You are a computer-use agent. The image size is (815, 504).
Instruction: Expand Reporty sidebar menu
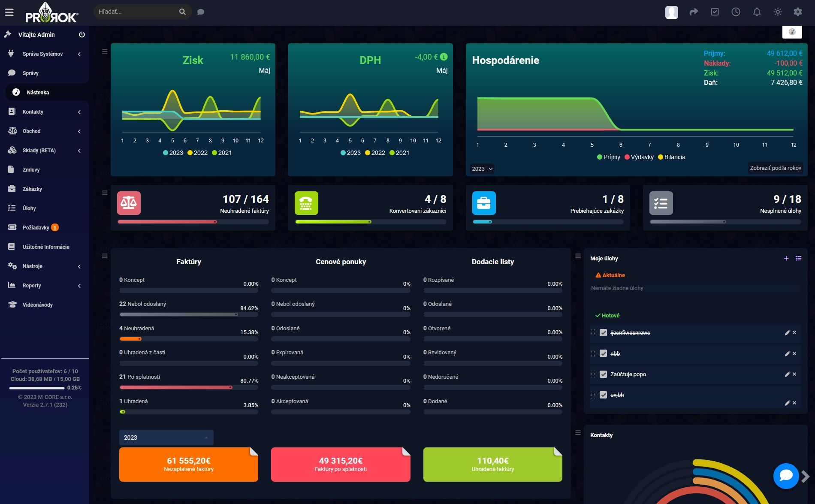45,286
